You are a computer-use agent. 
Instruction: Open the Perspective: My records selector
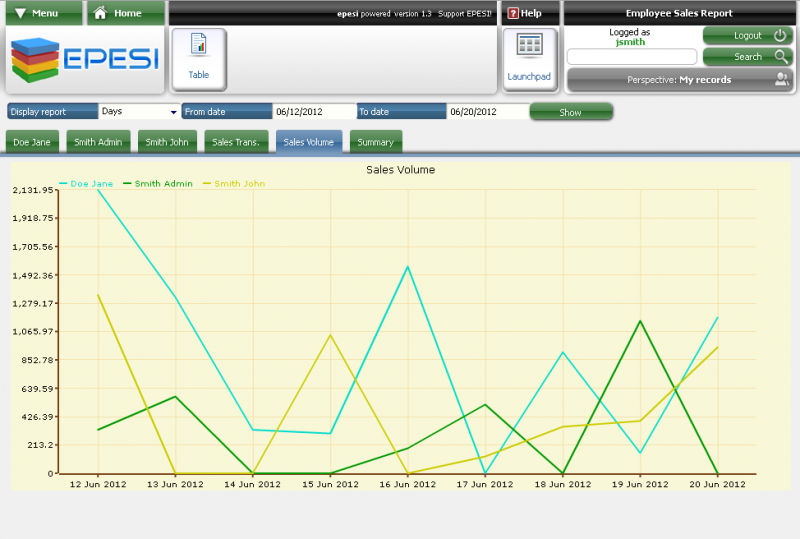(679, 80)
